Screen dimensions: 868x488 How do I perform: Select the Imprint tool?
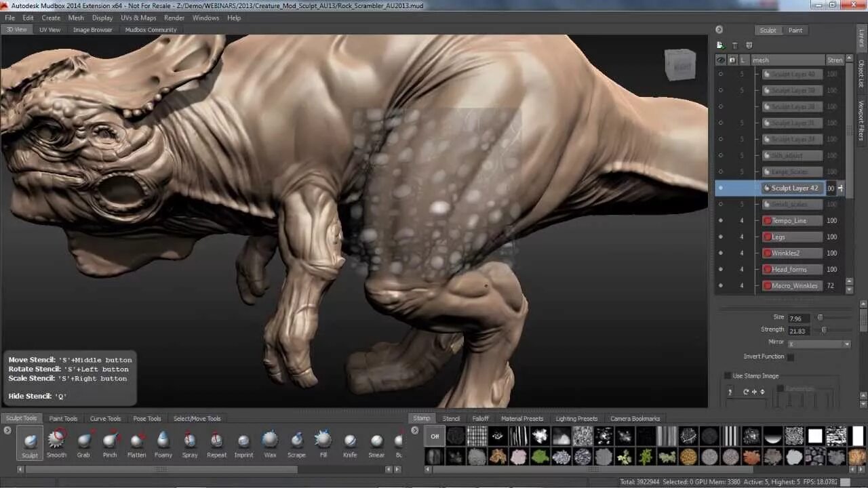click(243, 443)
